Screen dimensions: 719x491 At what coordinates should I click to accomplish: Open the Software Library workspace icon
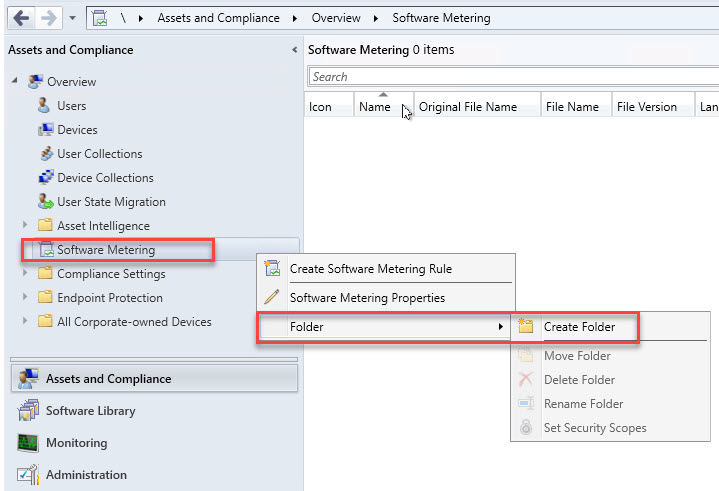[28, 411]
